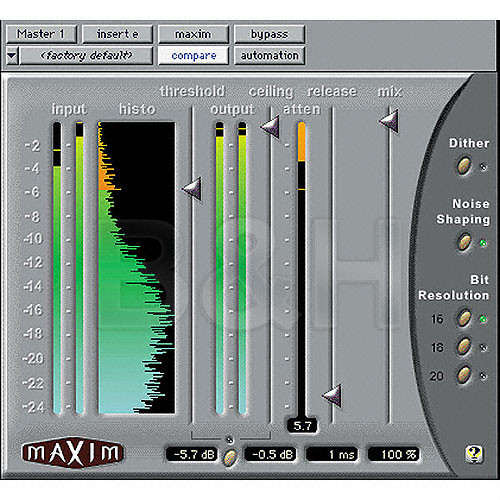Toggle the Noise Shaping oval button

pyautogui.click(x=464, y=242)
